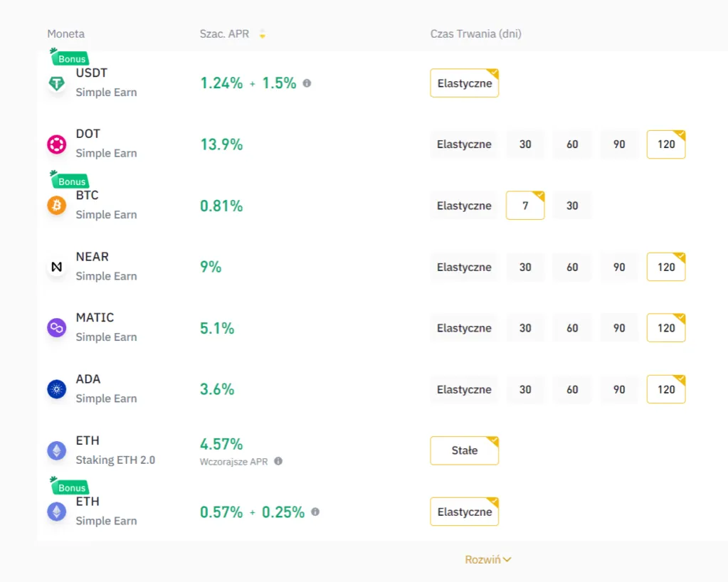Click the Moneta column header
The width and height of the screenshot is (728, 582).
[x=66, y=34]
